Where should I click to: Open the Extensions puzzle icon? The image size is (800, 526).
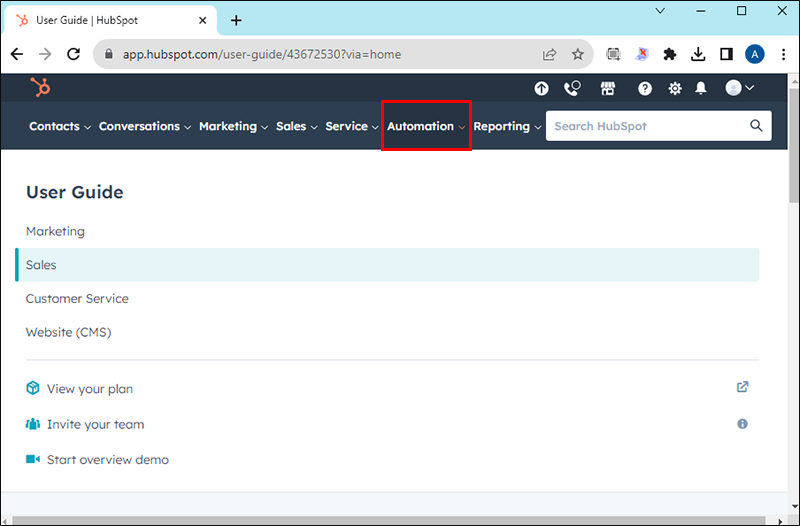[669, 54]
